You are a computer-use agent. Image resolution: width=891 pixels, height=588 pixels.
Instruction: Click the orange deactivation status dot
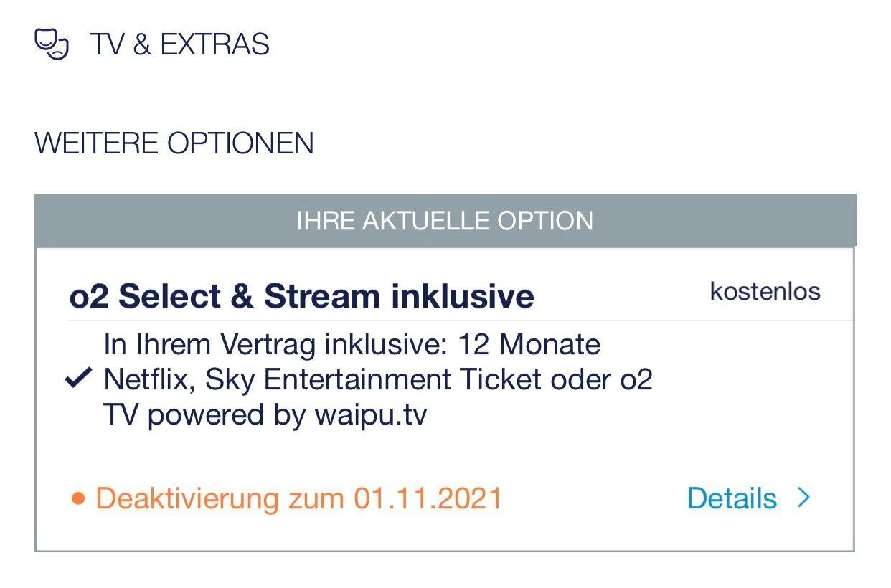click(78, 498)
